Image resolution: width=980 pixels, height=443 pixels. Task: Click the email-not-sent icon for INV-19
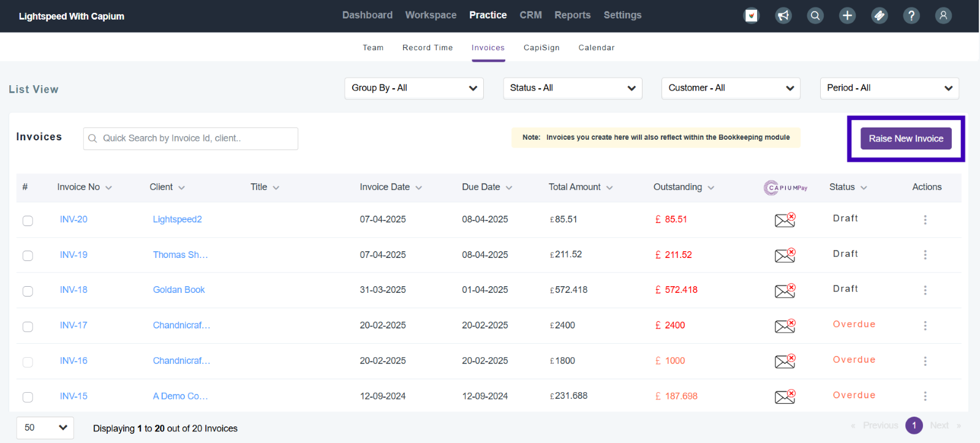[785, 256]
